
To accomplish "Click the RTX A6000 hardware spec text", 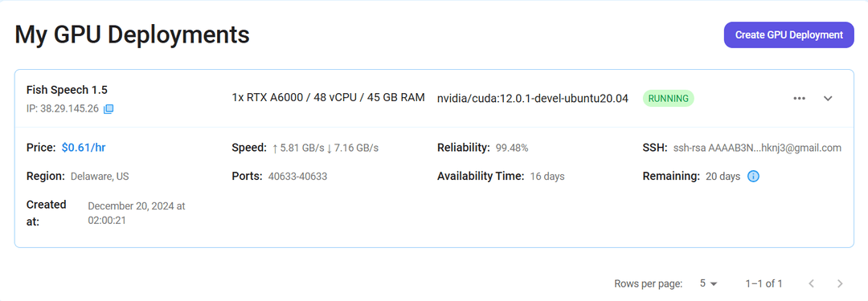I will coord(328,97).
